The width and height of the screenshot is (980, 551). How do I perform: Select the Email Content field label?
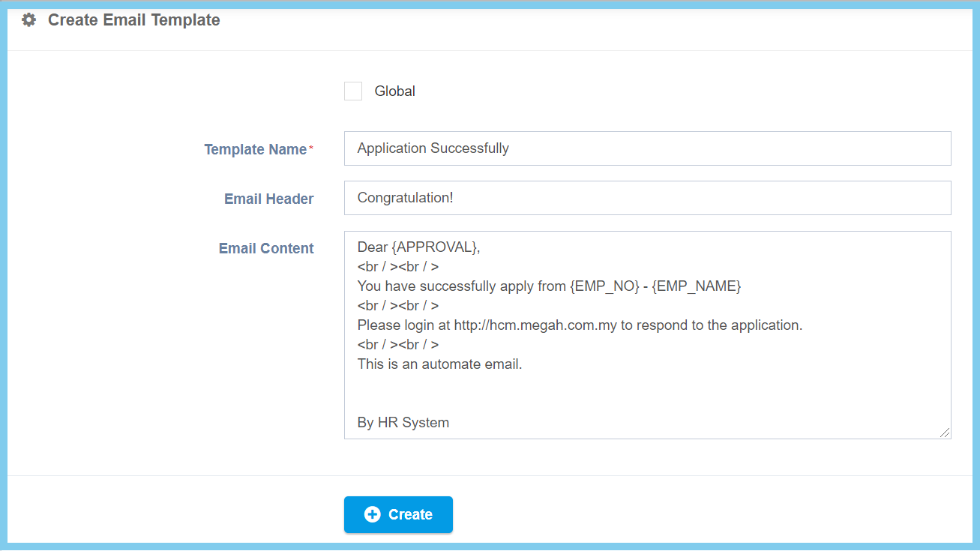pos(266,248)
